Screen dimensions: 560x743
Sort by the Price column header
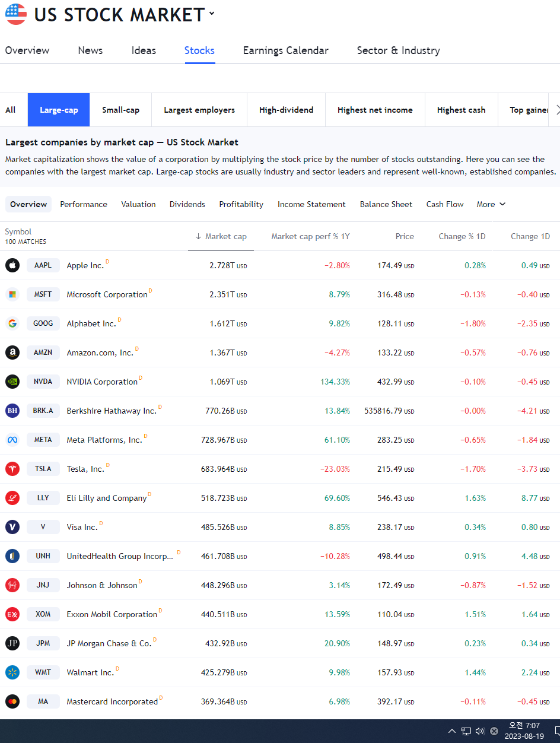405,236
